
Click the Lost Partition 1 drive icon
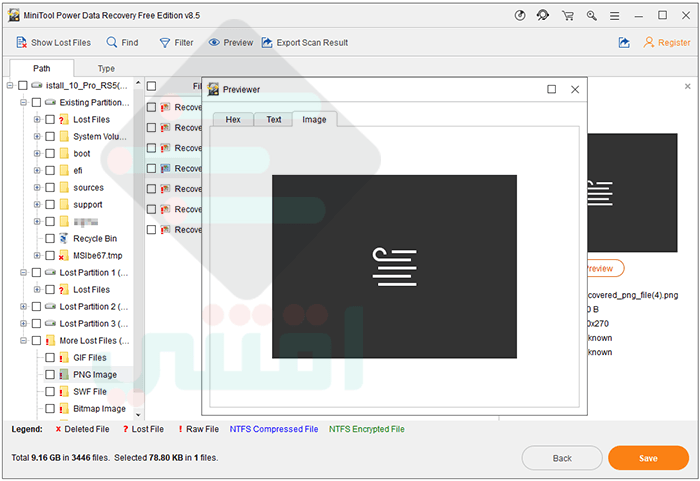50,272
